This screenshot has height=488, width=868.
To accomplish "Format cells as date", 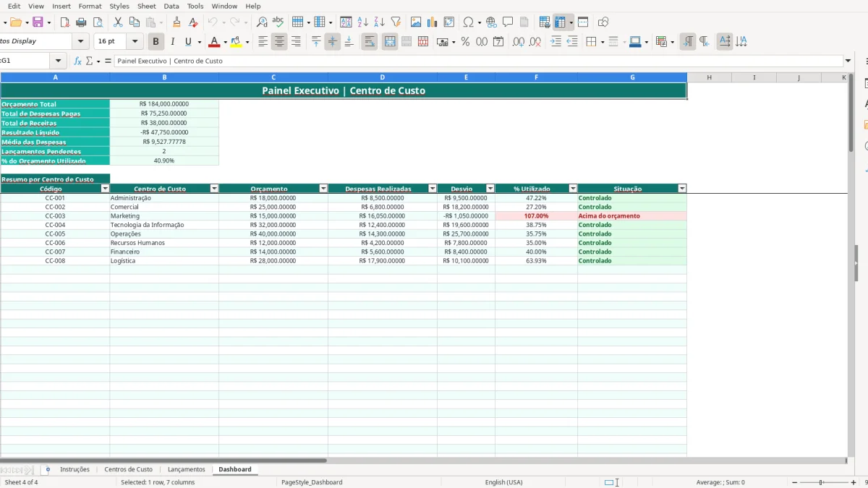I will pos(498,42).
